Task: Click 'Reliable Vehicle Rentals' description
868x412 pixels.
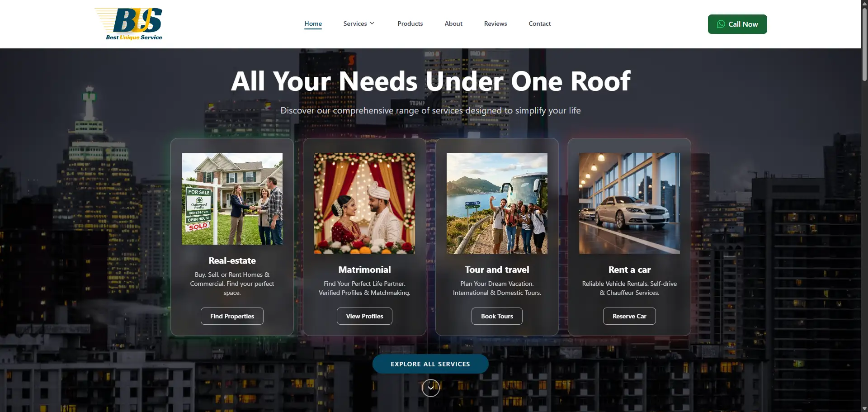Action: (629, 288)
